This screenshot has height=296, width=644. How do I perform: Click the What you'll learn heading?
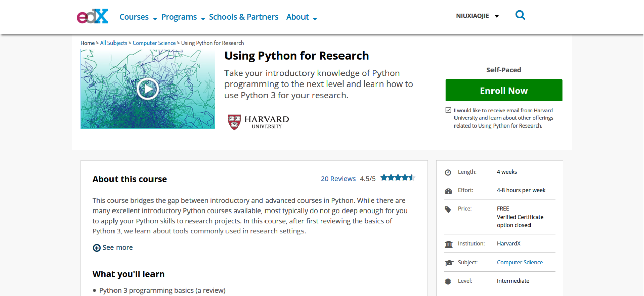click(x=129, y=274)
